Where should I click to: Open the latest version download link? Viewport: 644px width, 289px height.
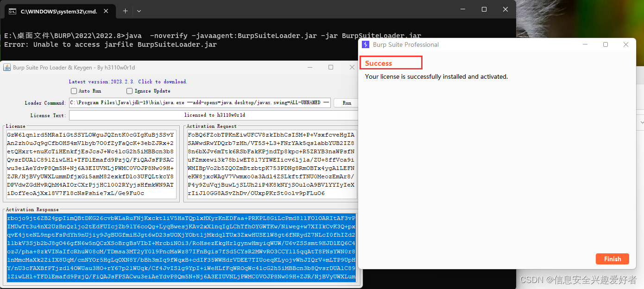(x=128, y=82)
